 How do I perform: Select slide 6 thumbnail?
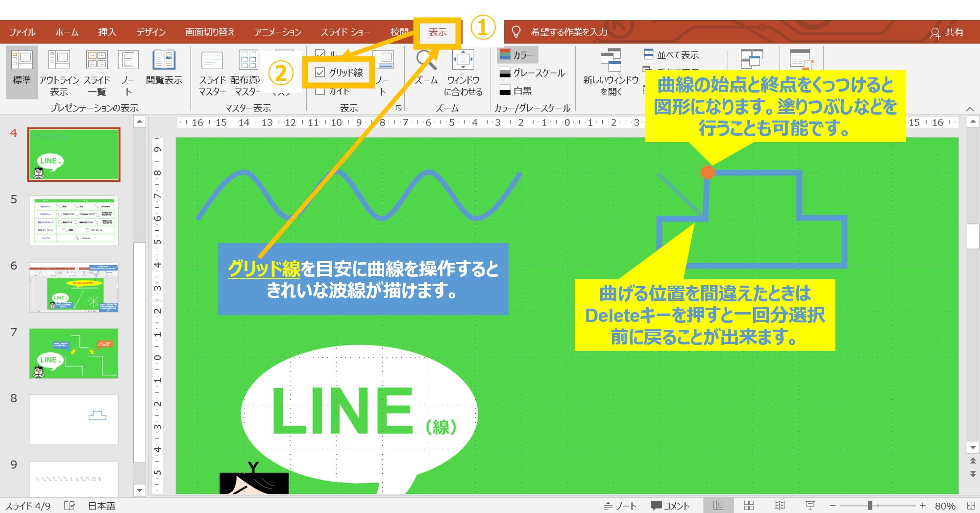73,287
